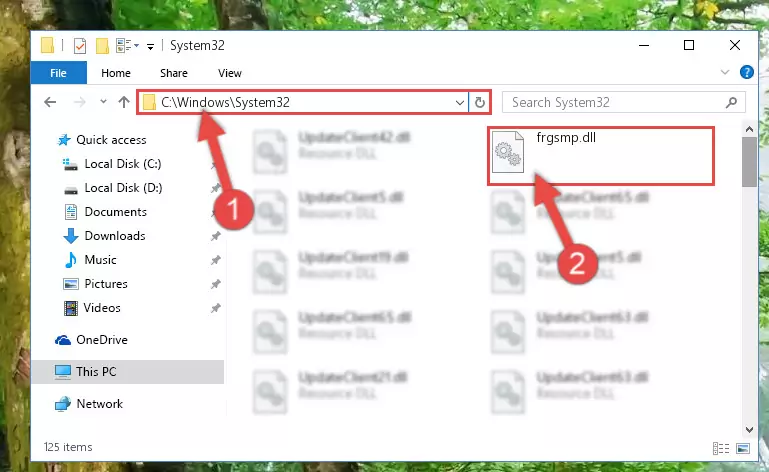Go up one folder level
Image resolution: width=769 pixels, height=472 pixels.
coord(124,102)
